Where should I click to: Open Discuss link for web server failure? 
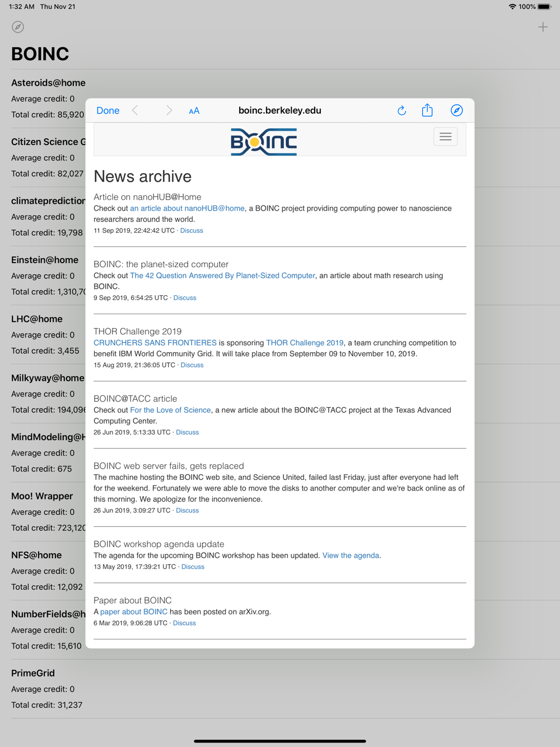[x=188, y=511]
